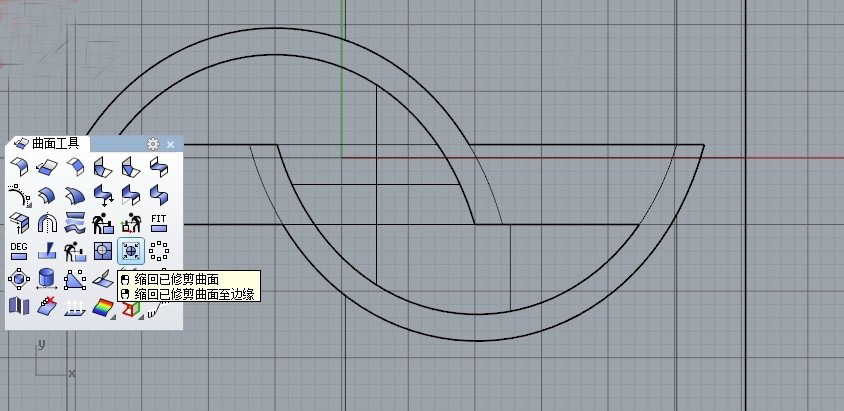Select the Variable Radius Chamfer surface icon
The width and height of the screenshot is (844, 411).
(131, 166)
